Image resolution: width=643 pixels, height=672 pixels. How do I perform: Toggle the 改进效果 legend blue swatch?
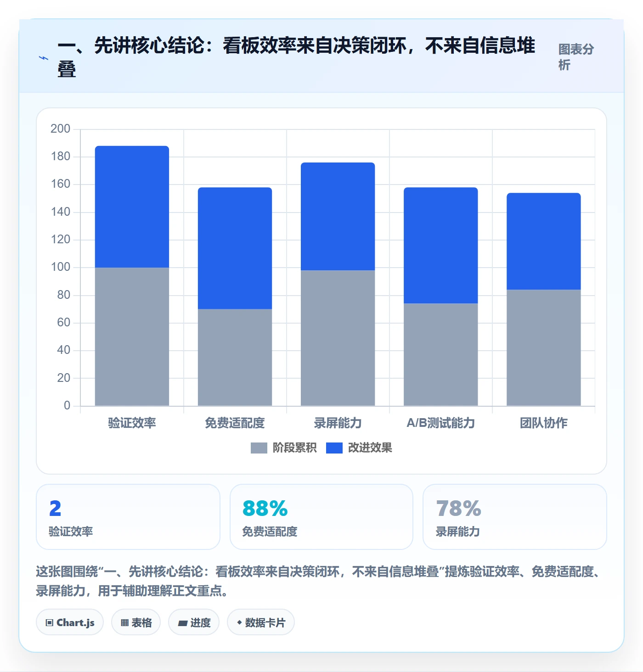coord(334,448)
